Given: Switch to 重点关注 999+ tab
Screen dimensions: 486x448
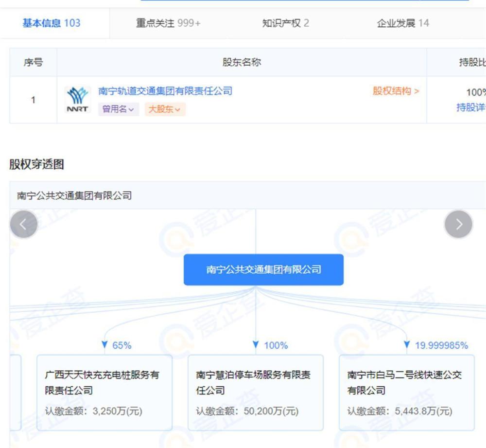Looking at the screenshot, I should tap(168, 23).
